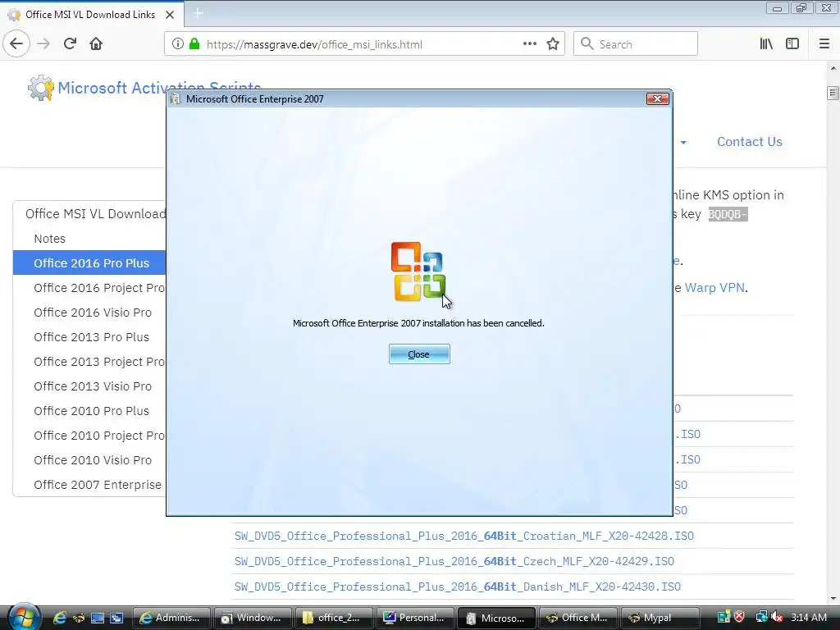Click the page scrollbar up arrow
Viewport: 840px width, 630px height.
[x=833, y=68]
